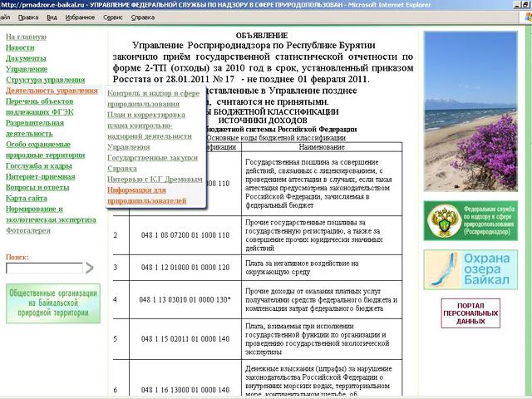
Task: Focus the Поиск search field
Action: pyautogui.click(x=44, y=268)
